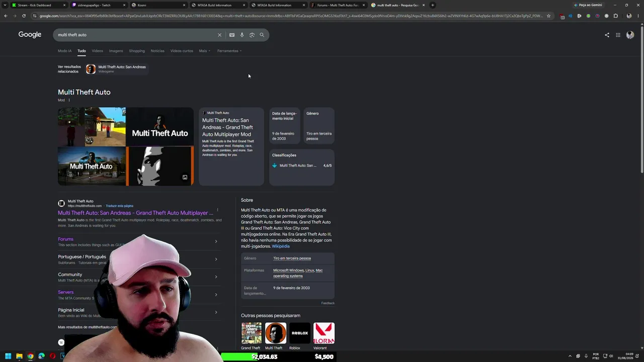Open the Servers sitelink
The image size is (644, 362).
[x=65, y=292]
